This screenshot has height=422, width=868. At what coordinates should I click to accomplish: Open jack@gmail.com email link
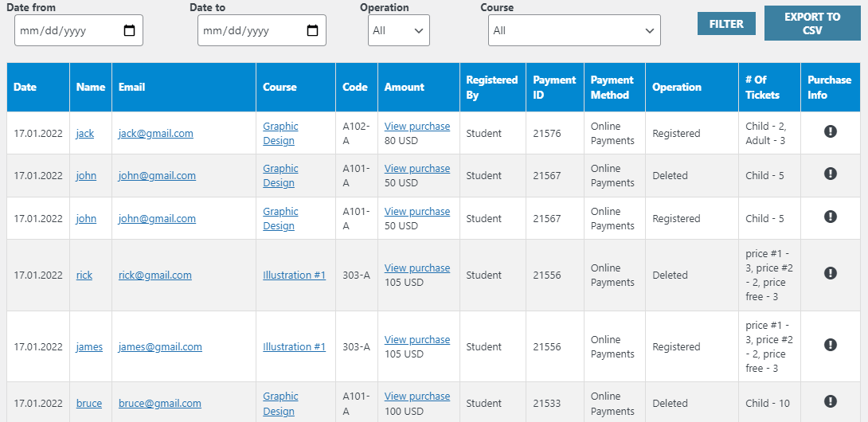tap(156, 134)
